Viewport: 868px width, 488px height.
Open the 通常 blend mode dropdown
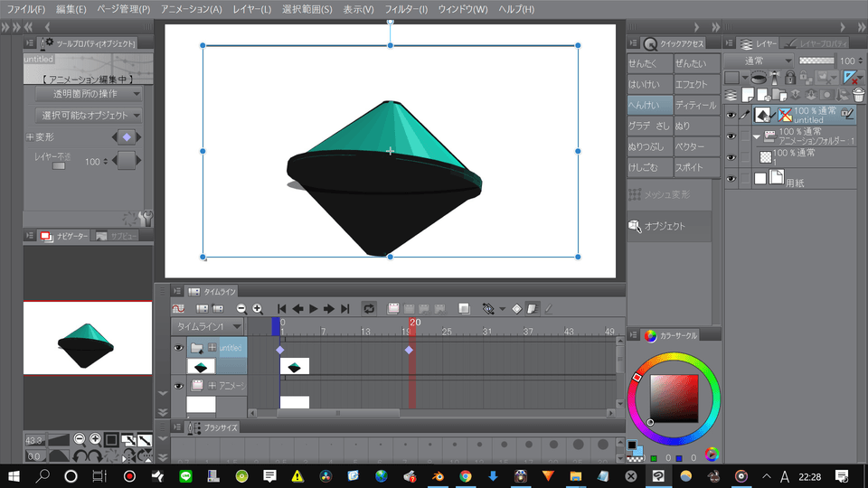759,61
